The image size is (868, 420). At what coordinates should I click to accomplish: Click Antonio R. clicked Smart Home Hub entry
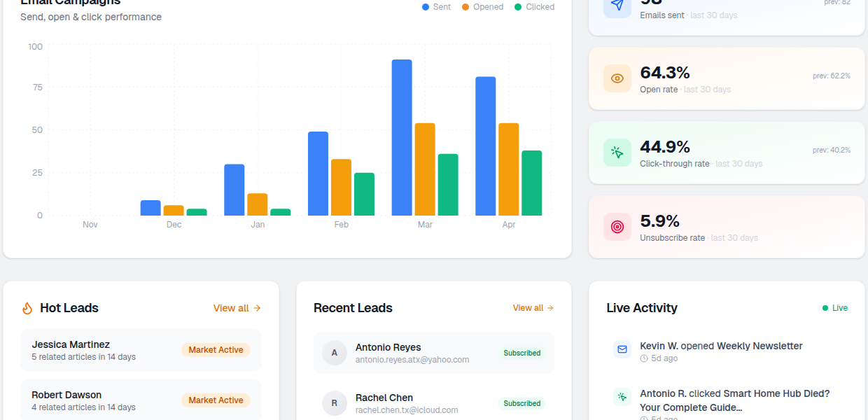pos(734,400)
